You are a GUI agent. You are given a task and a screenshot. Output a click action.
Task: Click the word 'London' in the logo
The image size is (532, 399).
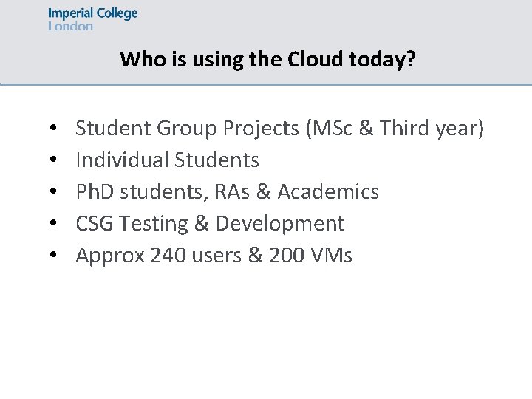pyautogui.click(x=70, y=26)
